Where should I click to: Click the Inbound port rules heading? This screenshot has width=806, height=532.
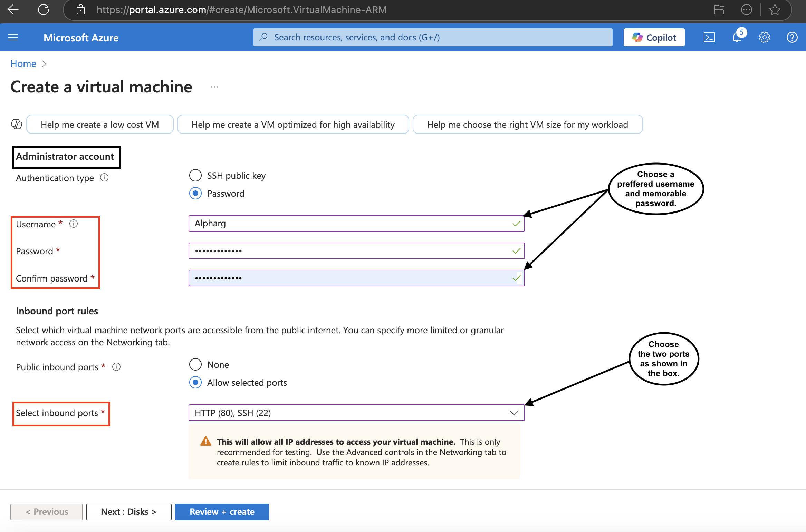click(57, 311)
